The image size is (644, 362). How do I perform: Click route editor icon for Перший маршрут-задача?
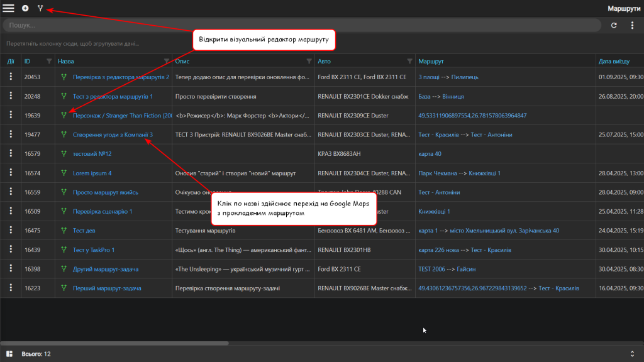click(x=64, y=288)
